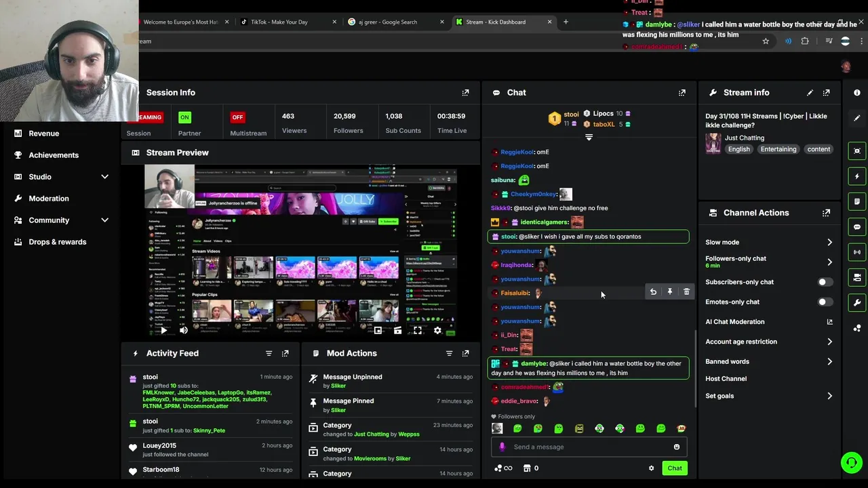Pop out the Session Info panel
This screenshot has height=488, width=868.
[465, 93]
